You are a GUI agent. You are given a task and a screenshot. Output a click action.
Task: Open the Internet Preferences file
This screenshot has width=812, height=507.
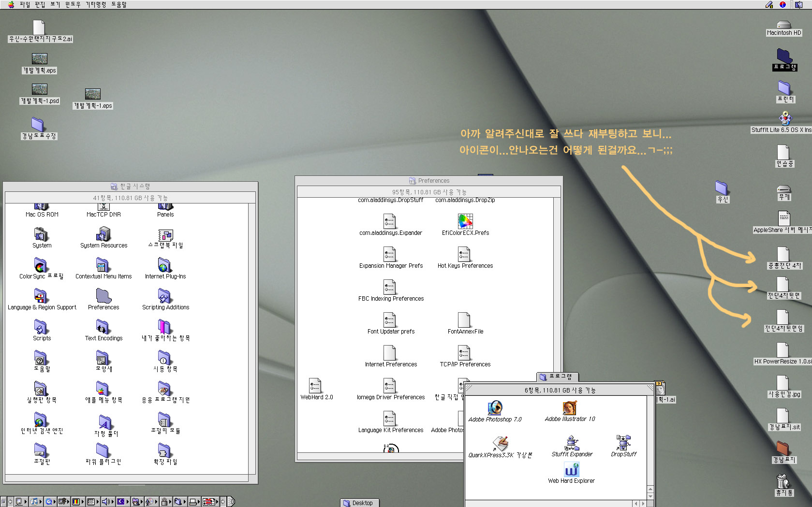[x=390, y=353]
